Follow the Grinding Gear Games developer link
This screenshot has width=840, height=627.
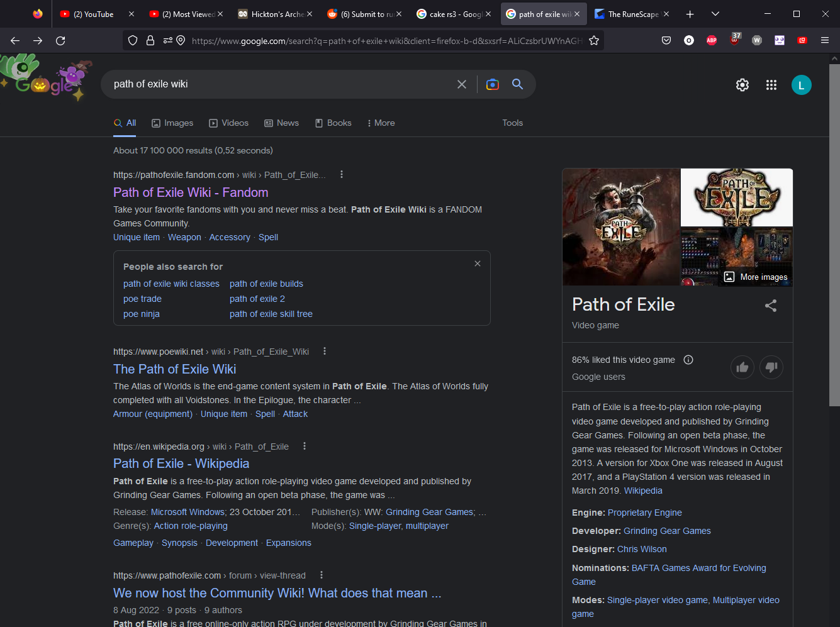[x=667, y=531]
